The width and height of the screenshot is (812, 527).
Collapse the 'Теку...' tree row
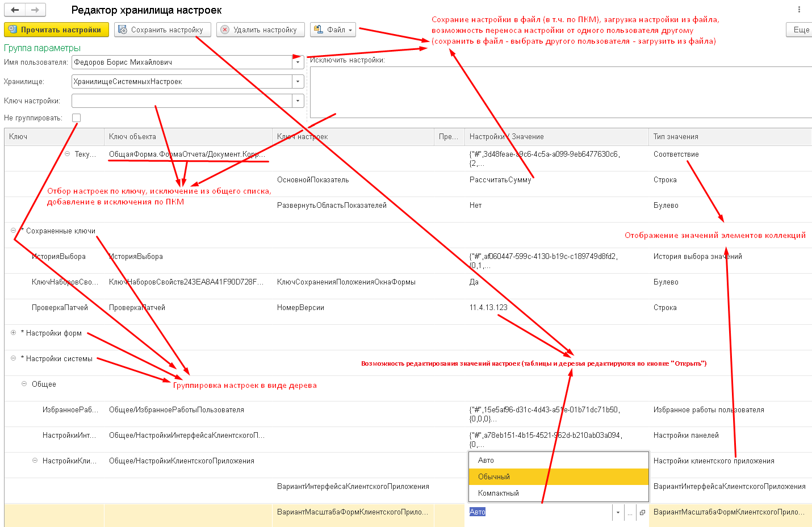pyautogui.click(x=67, y=154)
